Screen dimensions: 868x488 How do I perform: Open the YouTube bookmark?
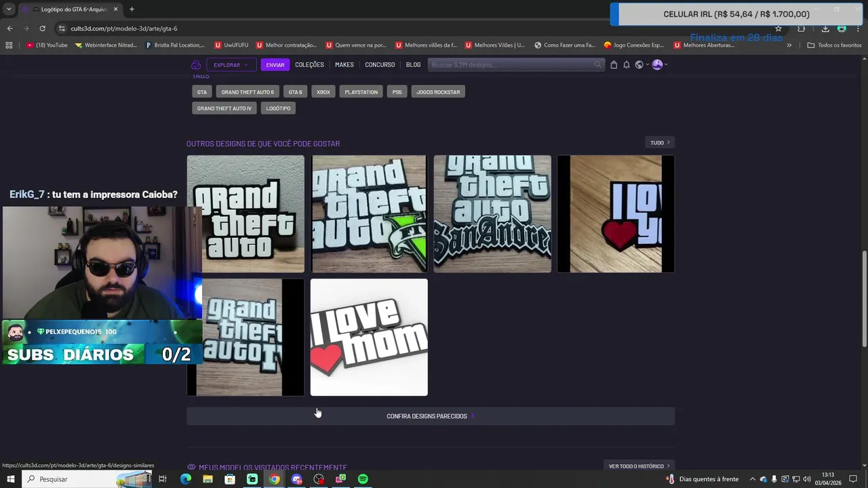47,45
